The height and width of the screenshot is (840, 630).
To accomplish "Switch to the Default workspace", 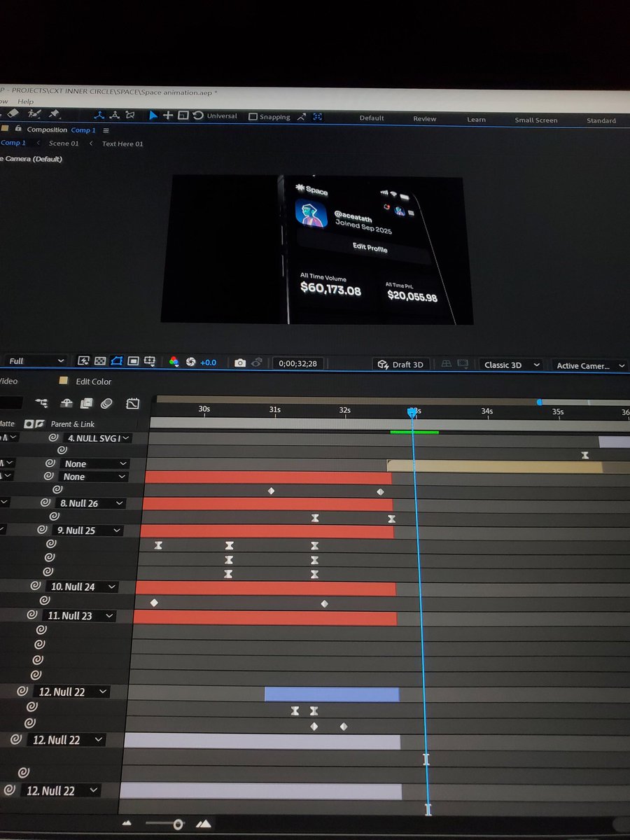I will 372,118.
